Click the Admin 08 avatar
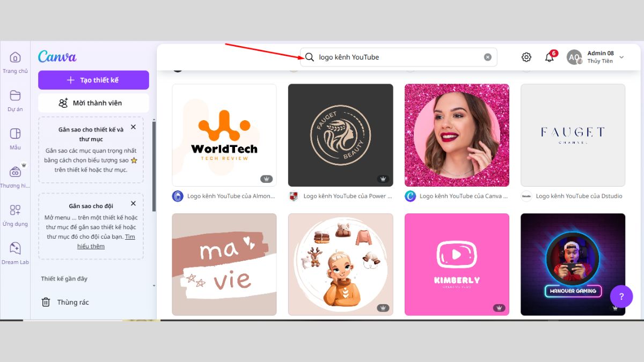644x362 pixels. point(574,57)
